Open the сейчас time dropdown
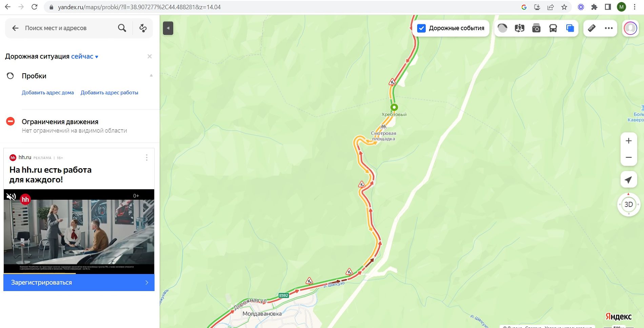644x328 pixels. (x=85, y=57)
